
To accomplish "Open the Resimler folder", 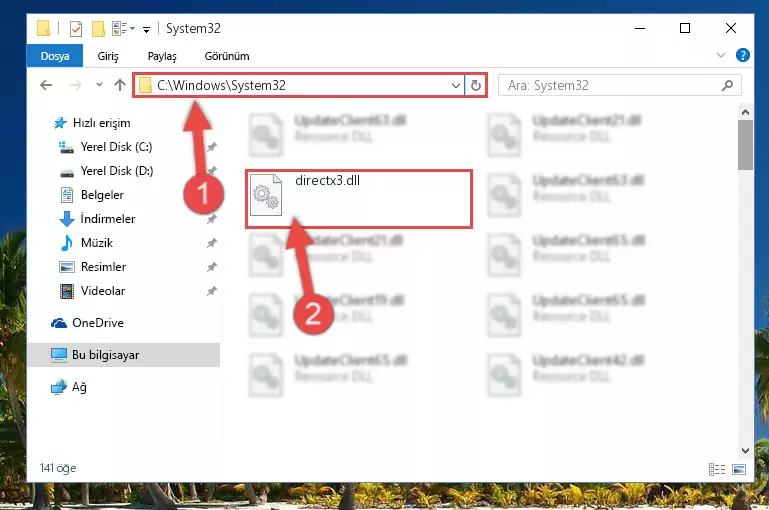I will 103,267.
